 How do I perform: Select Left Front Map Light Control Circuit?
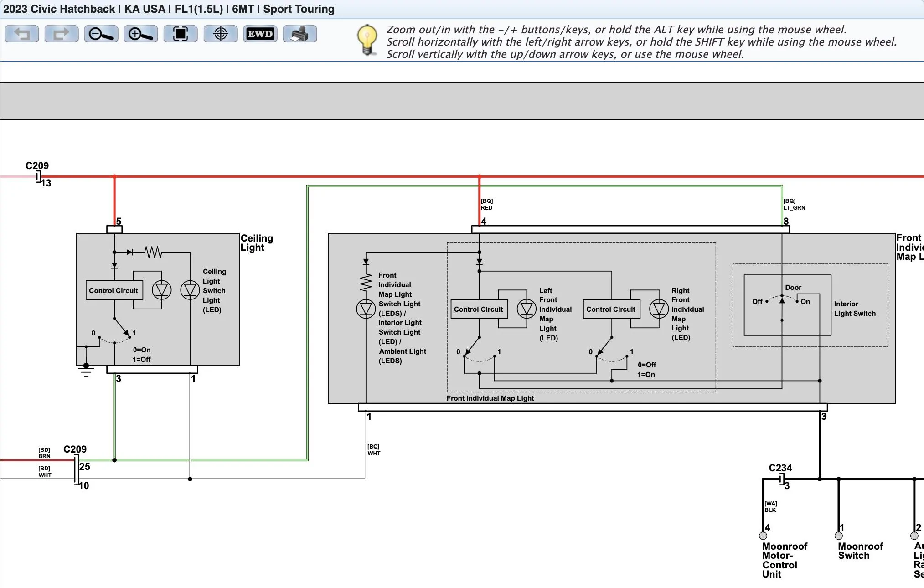point(478,309)
